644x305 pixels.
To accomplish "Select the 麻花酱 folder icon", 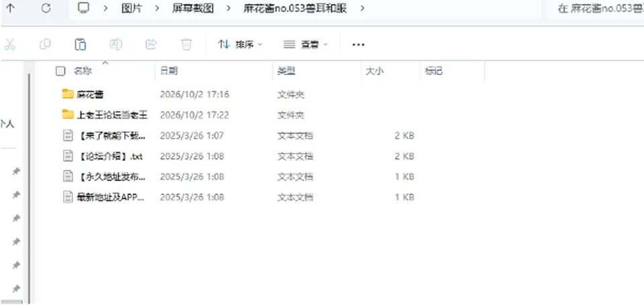I will pyautogui.click(x=68, y=94).
